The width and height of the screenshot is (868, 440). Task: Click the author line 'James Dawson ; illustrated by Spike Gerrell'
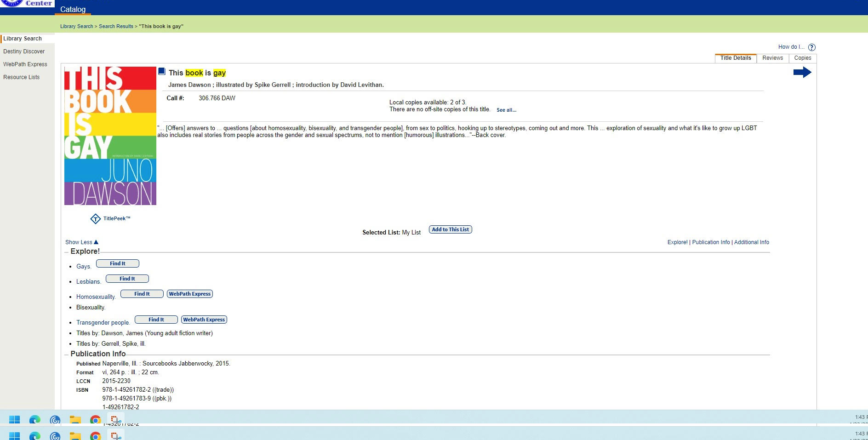pyautogui.click(x=276, y=85)
